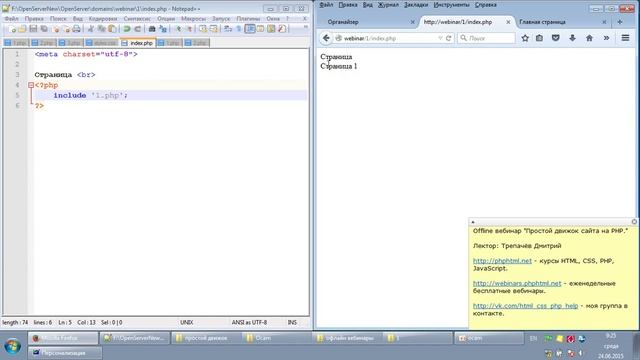Viewport: 640px width, 360px height.
Task: Click the Zoom In icon in Notepad++
Action: (178, 29)
